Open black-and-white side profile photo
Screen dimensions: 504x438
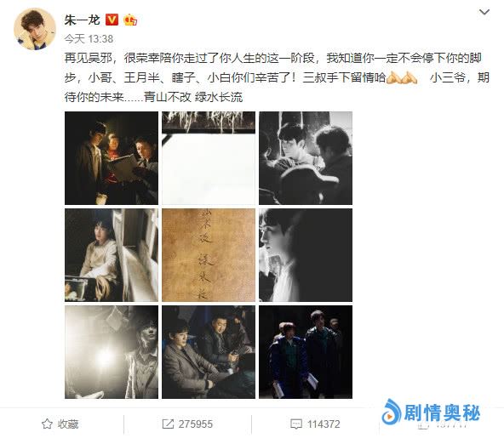[x=306, y=255]
